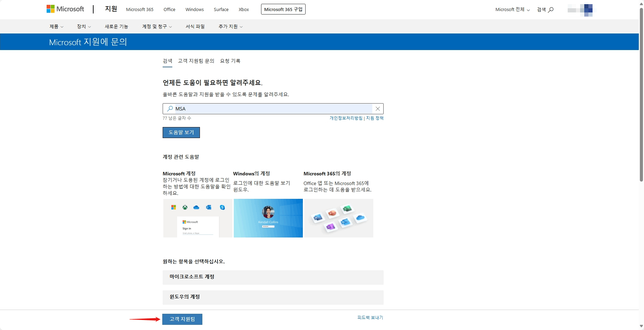Open the Microsoft 계정 help heading
This screenshot has height=330, width=644.
pos(179,174)
